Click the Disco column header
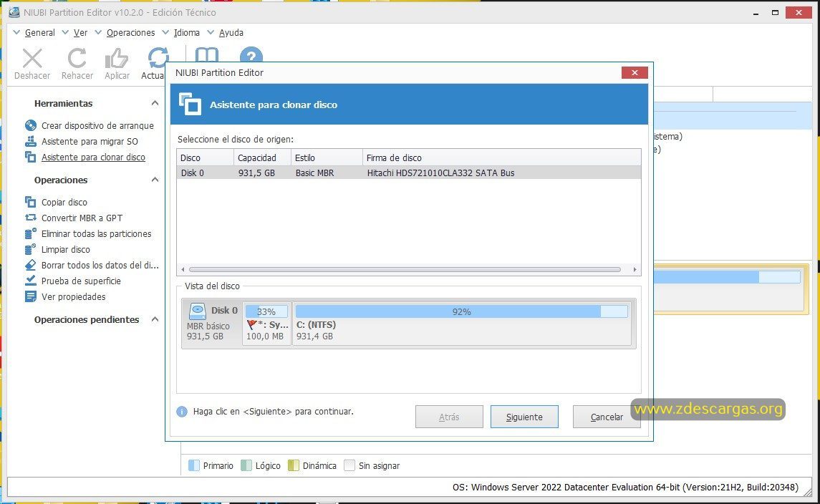Viewport: 820px width, 504px height. [x=206, y=157]
